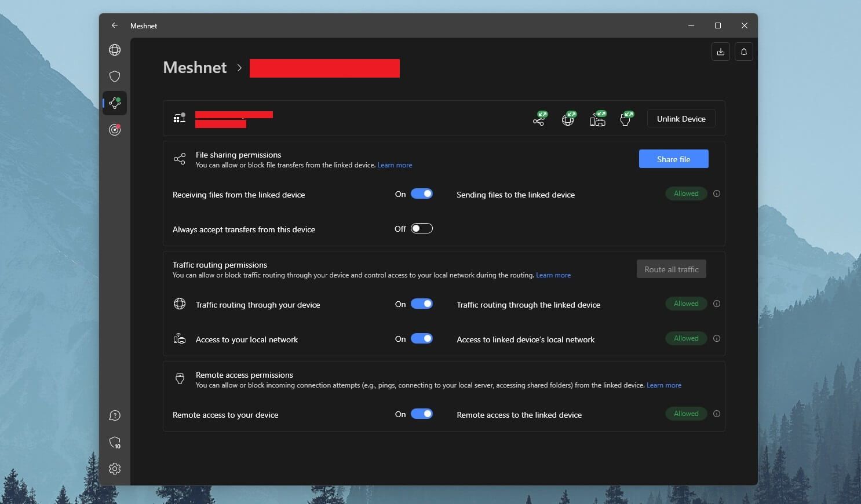Open Threat Protection shield in sidebar

115,76
